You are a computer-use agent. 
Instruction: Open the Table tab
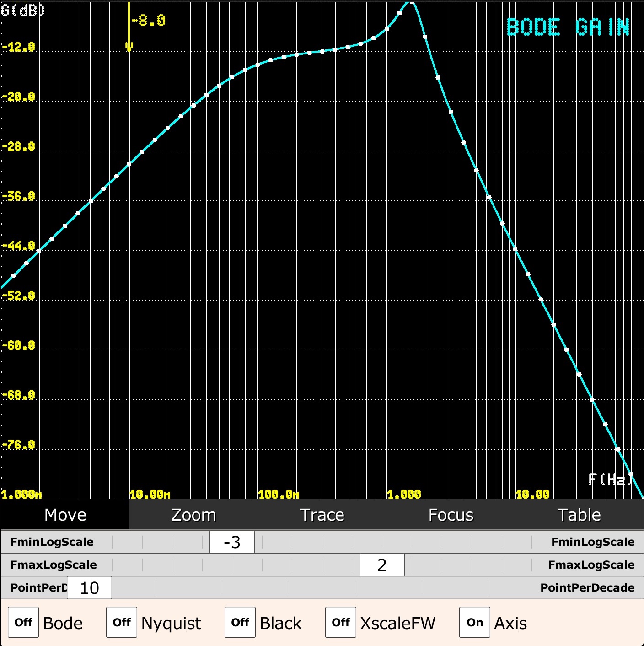point(579,515)
